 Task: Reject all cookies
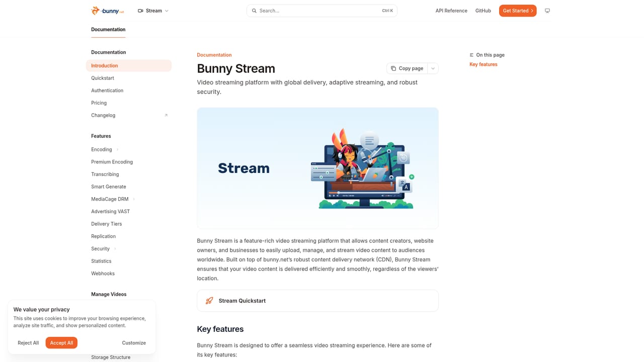28,343
